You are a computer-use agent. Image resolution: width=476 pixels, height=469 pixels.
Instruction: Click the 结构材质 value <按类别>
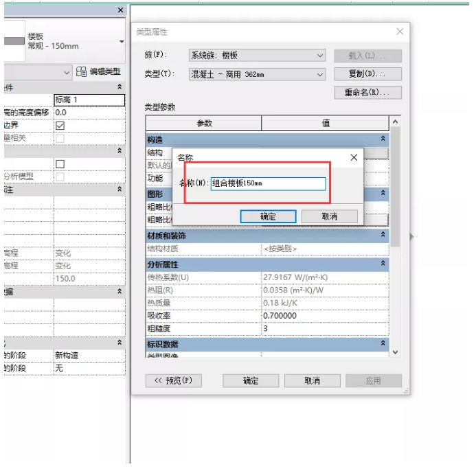tap(325, 249)
